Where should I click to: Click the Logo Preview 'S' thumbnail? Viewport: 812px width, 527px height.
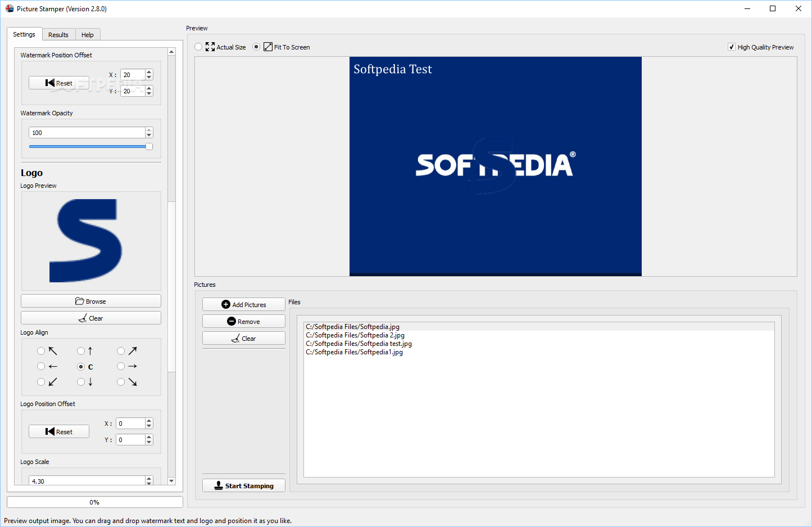click(85, 241)
